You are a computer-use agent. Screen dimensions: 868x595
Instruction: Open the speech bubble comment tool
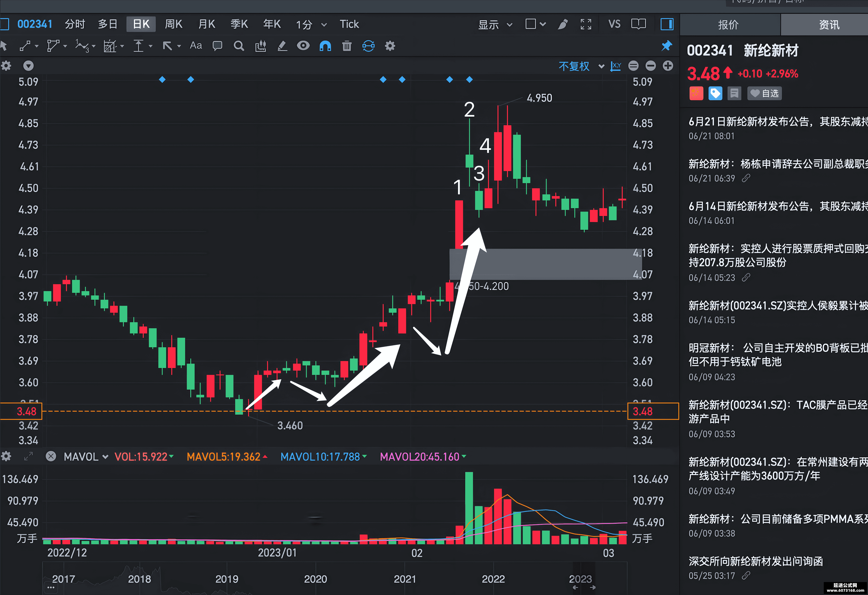pos(217,46)
